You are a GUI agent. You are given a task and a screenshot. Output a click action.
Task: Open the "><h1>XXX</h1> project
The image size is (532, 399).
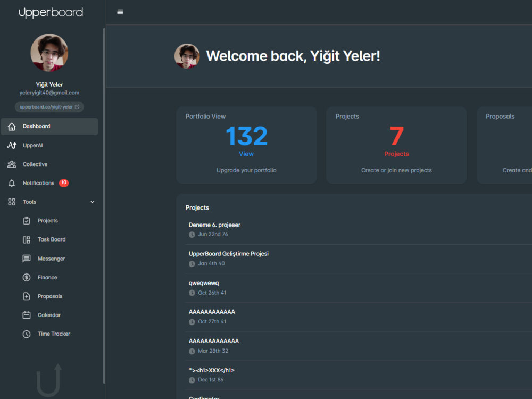(x=211, y=370)
